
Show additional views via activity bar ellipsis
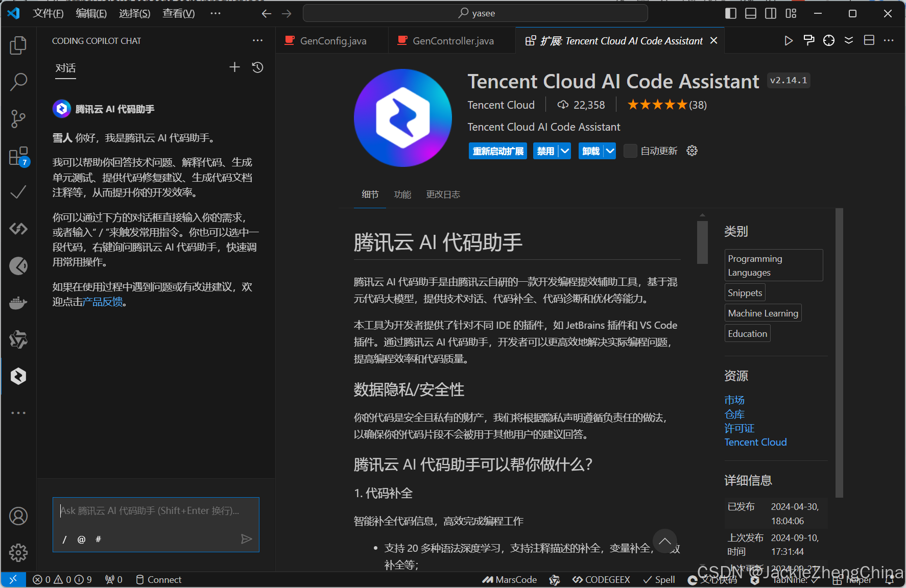(18, 413)
